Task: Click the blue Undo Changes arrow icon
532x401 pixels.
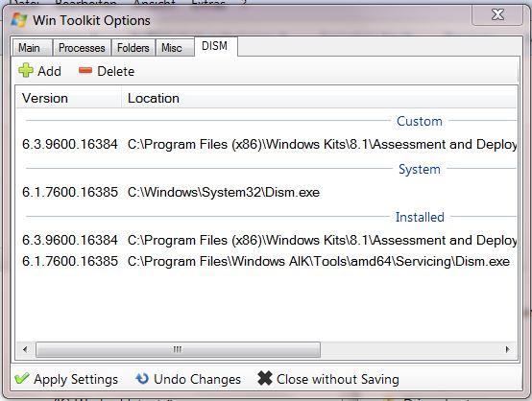Action: pos(142,378)
